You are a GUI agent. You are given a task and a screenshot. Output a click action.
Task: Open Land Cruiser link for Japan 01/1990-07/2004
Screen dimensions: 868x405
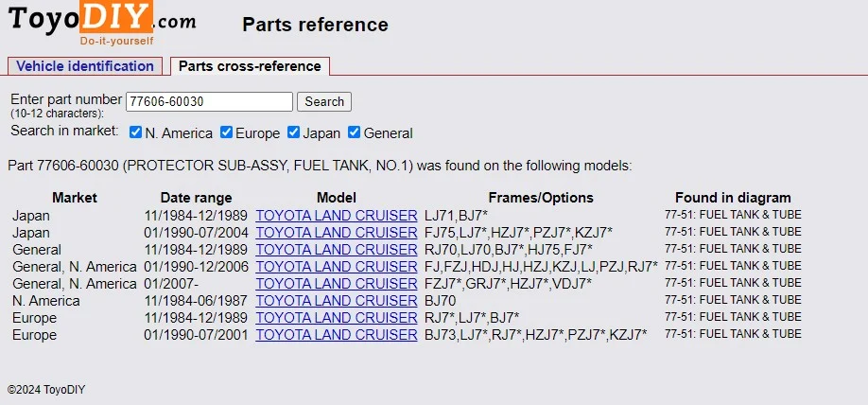(336, 233)
